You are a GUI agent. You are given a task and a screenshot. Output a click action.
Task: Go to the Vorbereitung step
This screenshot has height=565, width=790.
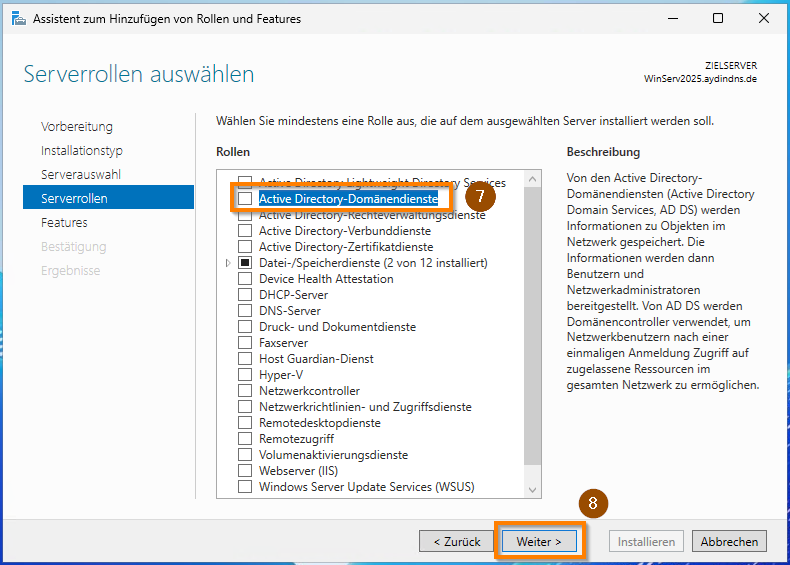click(77, 127)
